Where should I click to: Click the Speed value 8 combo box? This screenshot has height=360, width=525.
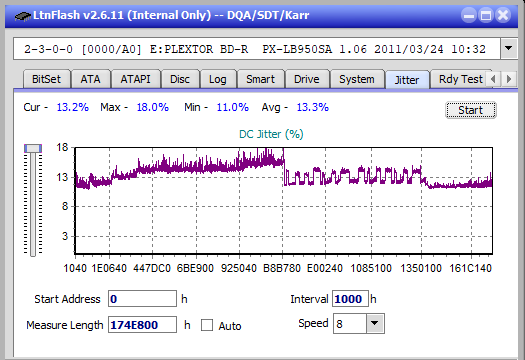(358, 323)
